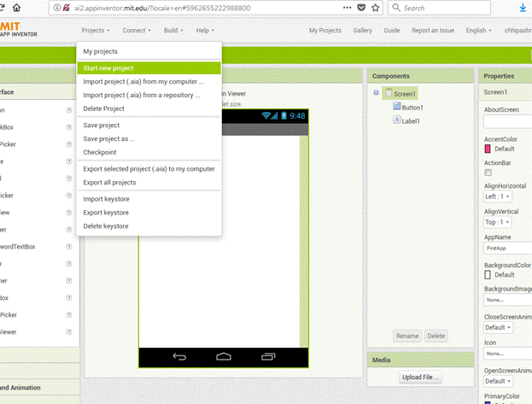Open the AlignVertical Top dropdown
The width and height of the screenshot is (532, 404).
(x=497, y=222)
